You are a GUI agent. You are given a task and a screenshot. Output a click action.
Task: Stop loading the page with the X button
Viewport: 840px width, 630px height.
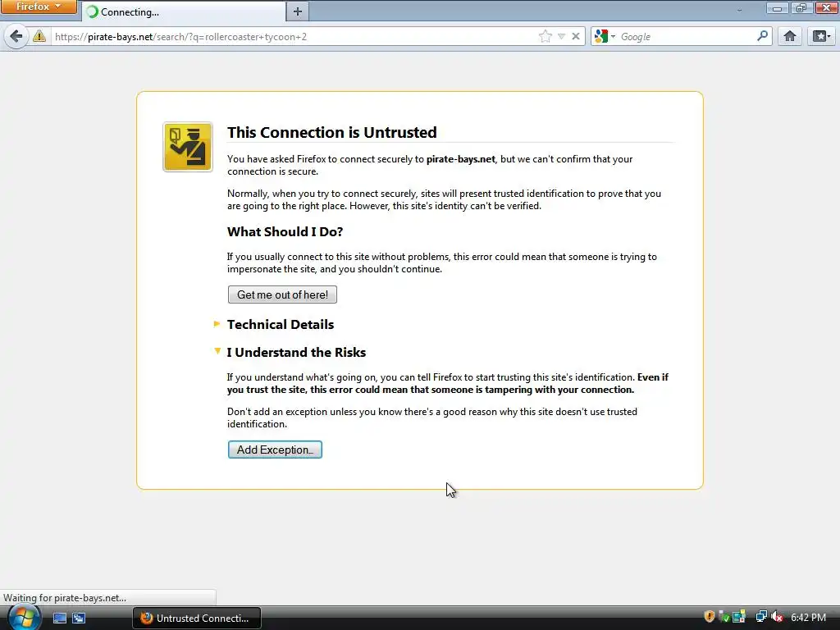pos(575,36)
